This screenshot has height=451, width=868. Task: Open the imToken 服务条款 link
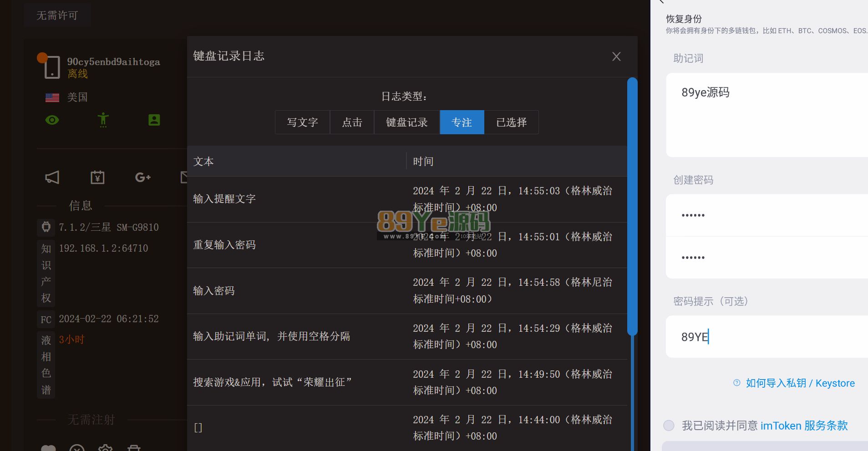coord(804,426)
